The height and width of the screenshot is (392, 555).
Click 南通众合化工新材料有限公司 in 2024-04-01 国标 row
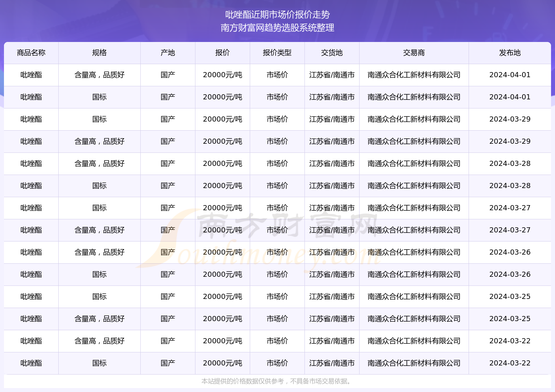[414, 97]
